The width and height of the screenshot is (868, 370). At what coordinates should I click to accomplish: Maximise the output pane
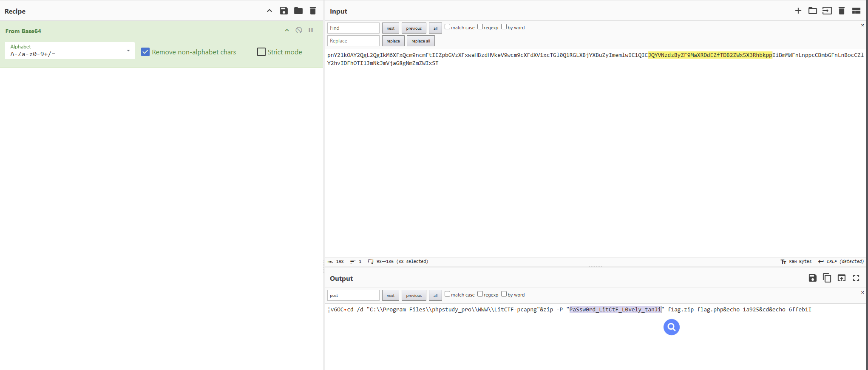[x=856, y=278]
